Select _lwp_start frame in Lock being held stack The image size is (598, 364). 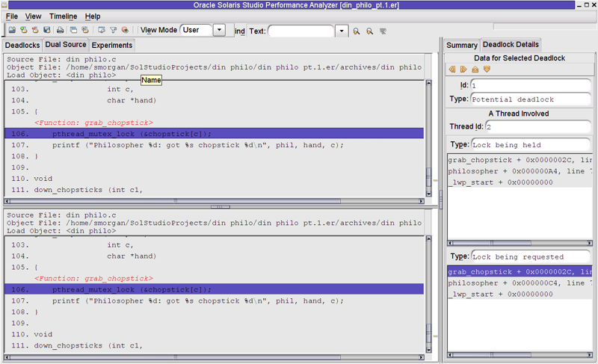click(520, 182)
